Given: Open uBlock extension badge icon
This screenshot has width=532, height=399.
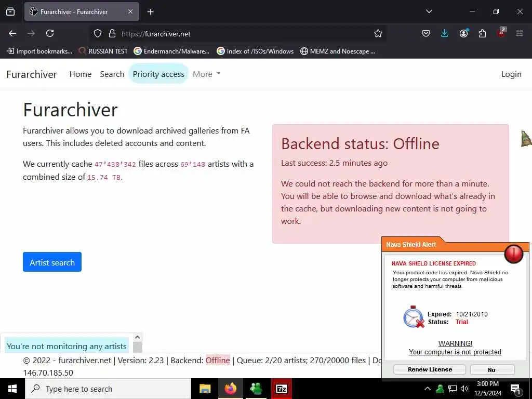Looking at the screenshot, I should click(501, 33).
